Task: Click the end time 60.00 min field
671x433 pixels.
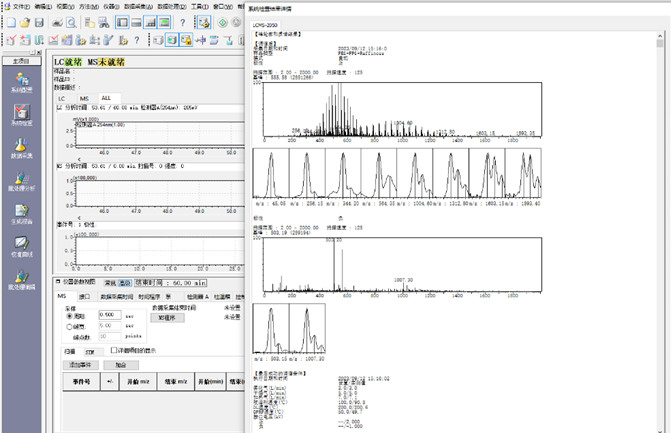Action: coord(171,283)
